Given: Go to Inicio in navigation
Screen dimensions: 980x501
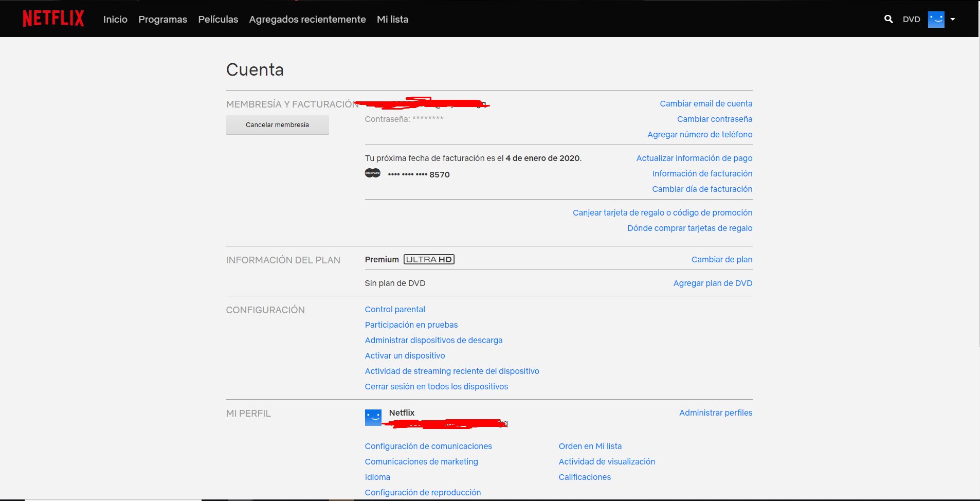Looking at the screenshot, I should 115,19.
